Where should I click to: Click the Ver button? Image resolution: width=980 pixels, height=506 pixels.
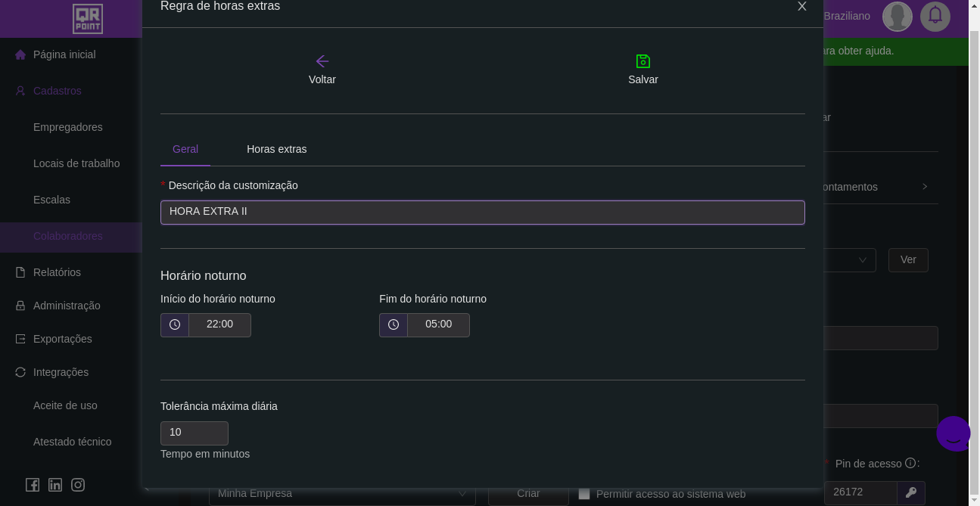(908, 260)
